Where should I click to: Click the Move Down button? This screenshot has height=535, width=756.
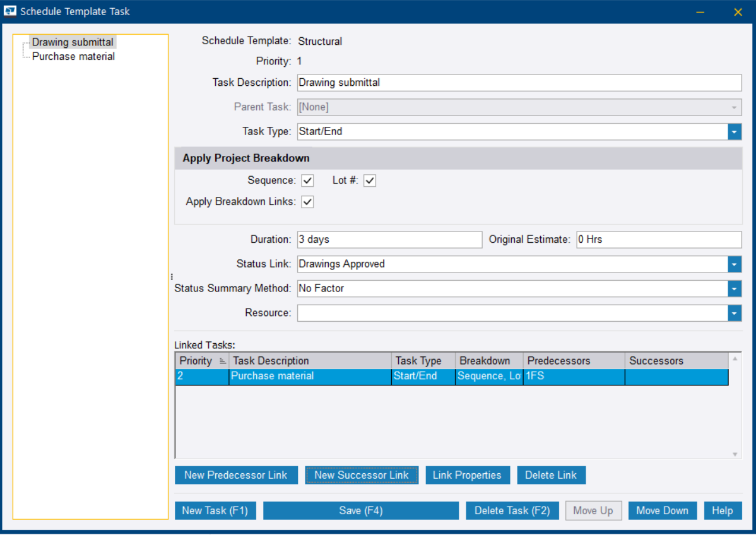[x=662, y=511]
